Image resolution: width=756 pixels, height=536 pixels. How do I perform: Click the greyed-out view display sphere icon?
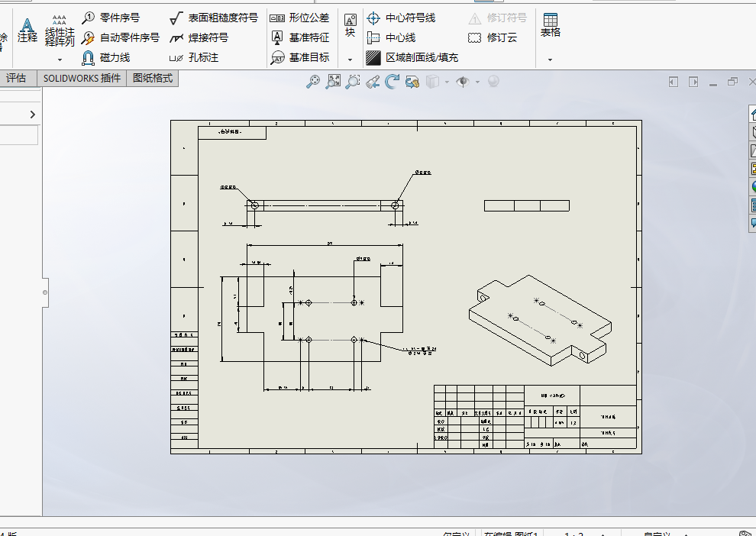click(493, 81)
